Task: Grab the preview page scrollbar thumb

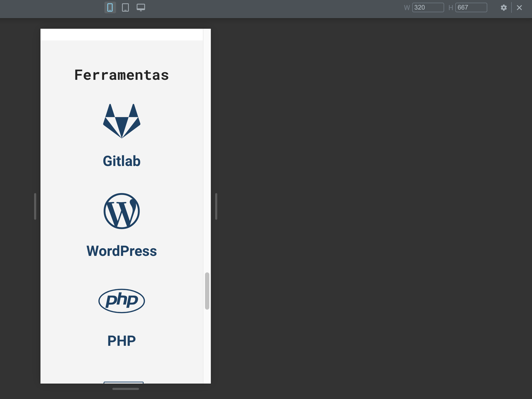Action: pyautogui.click(x=207, y=291)
